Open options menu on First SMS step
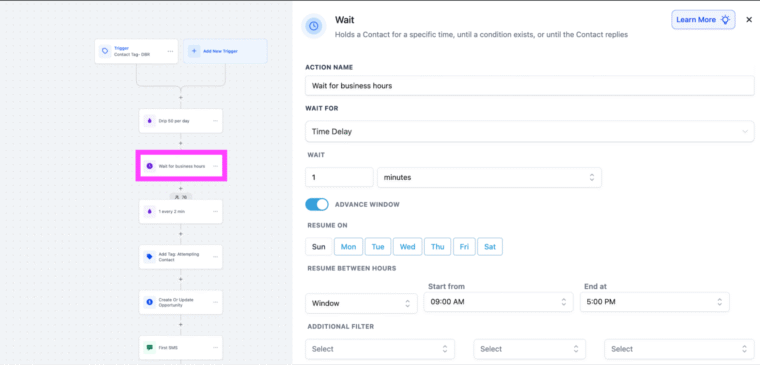 [x=215, y=348]
